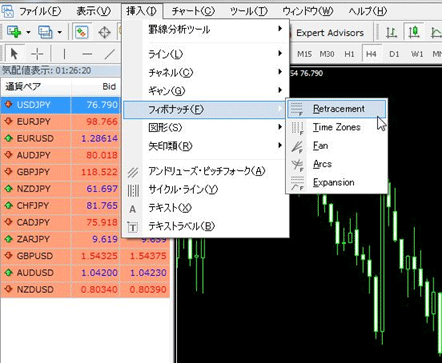Select the vertical line tool
This screenshot has width=442, height=363.
64,53
